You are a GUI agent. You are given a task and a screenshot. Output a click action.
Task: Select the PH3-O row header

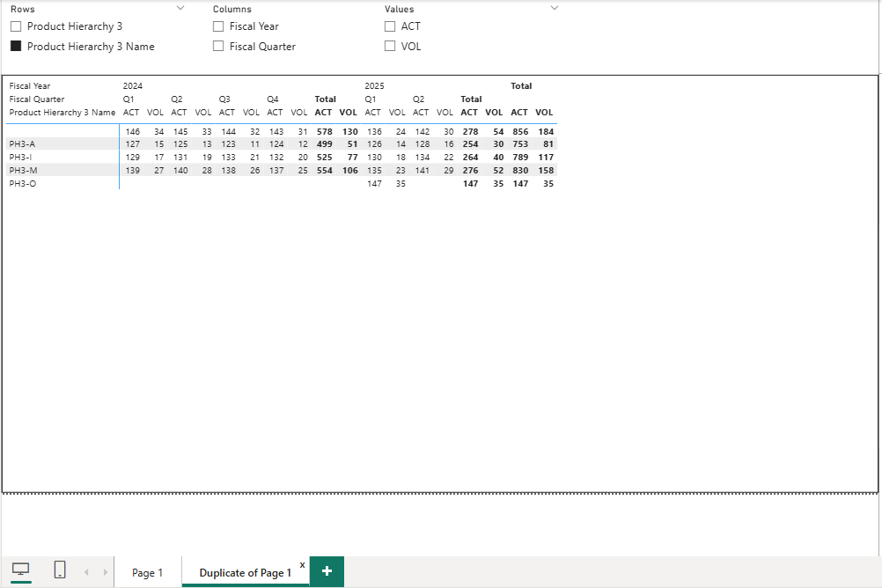(23, 183)
